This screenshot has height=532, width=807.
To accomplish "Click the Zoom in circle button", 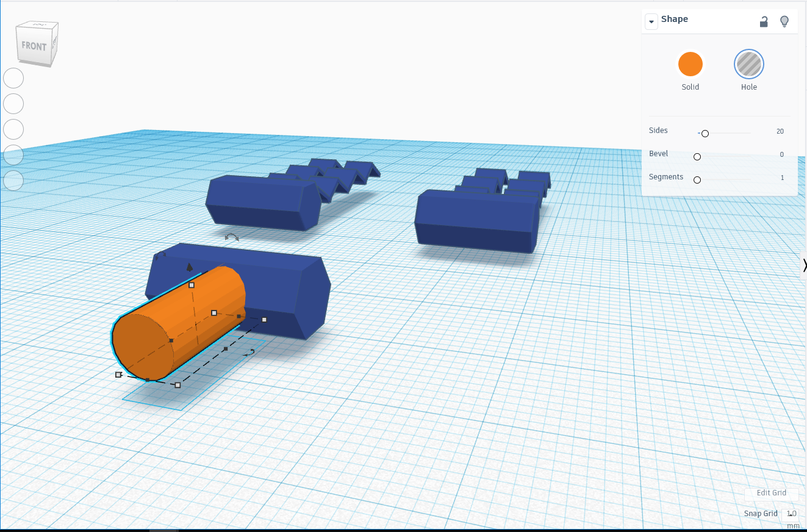I will 13,129.
